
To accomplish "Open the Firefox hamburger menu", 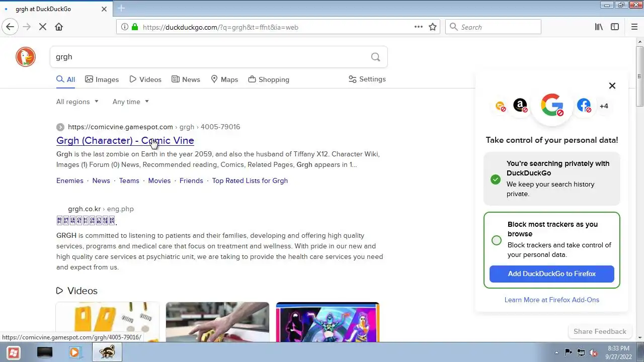I will click(634, 27).
